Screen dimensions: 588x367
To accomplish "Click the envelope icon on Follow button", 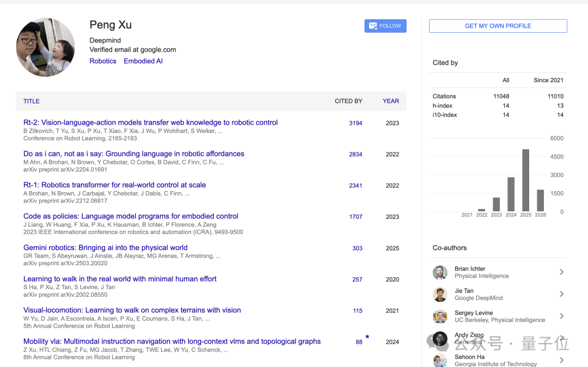I will pyautogui.click(x=373, y=26).
